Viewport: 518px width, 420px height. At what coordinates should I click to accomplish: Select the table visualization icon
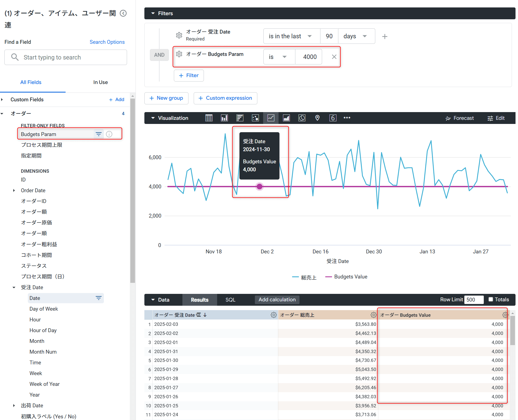coord(209,118)
